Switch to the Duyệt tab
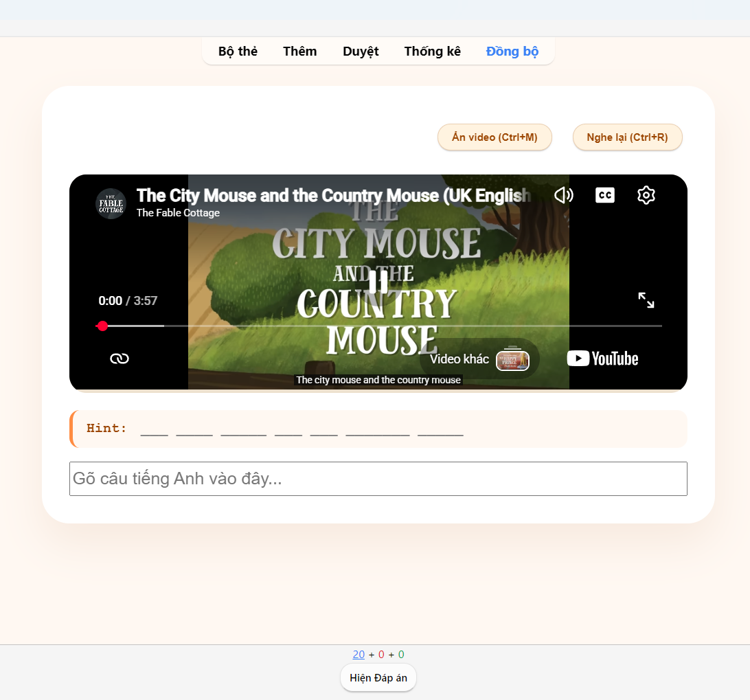The width and height of the screenshot is (750, 700). pyautogui.click(x=361, y=52)
